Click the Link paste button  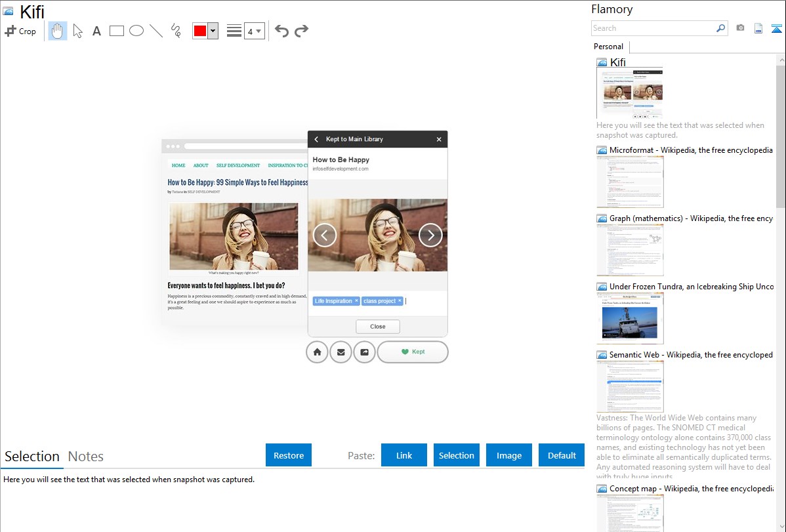pyautogui.click(x=404, y=455)
